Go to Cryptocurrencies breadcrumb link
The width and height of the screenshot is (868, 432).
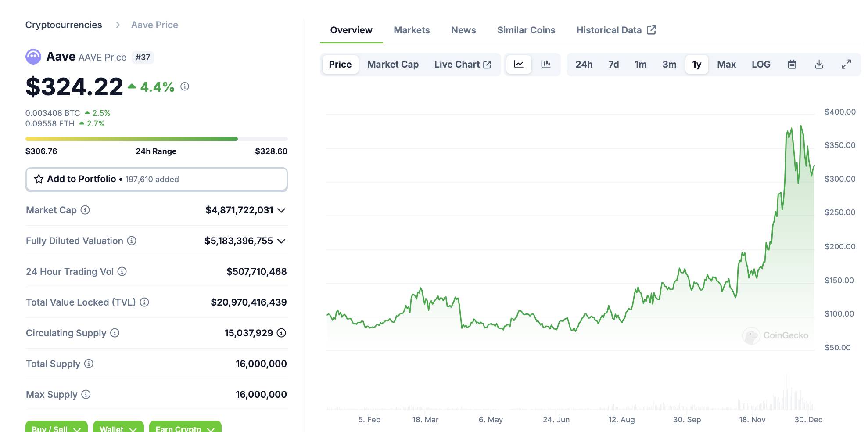pyautogui.click(x=64, y=25)
